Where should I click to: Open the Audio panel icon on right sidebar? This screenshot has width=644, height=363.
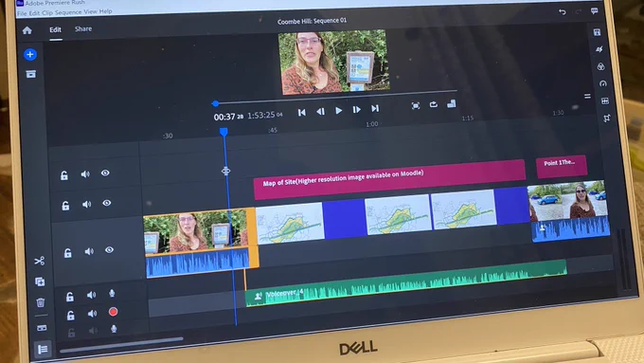point(605,101)
